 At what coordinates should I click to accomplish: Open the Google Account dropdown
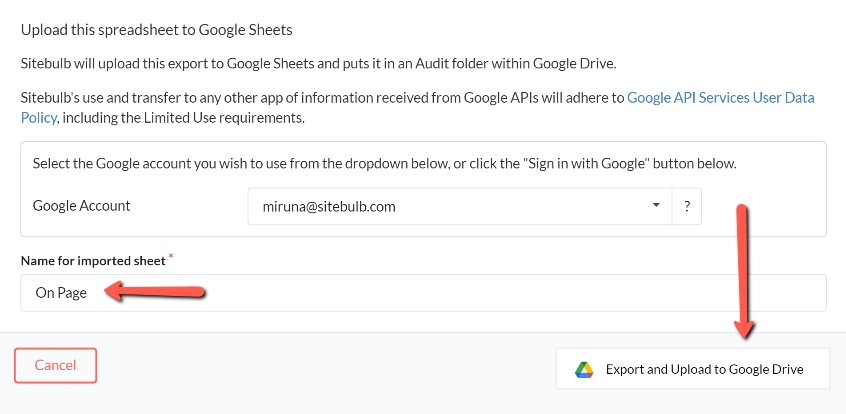460,206
